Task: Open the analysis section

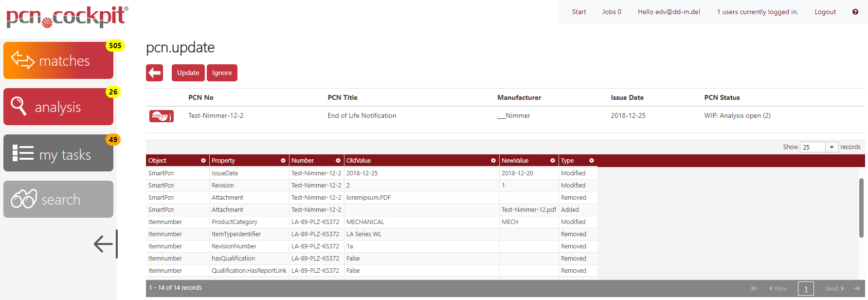Action: coord(58,107)
